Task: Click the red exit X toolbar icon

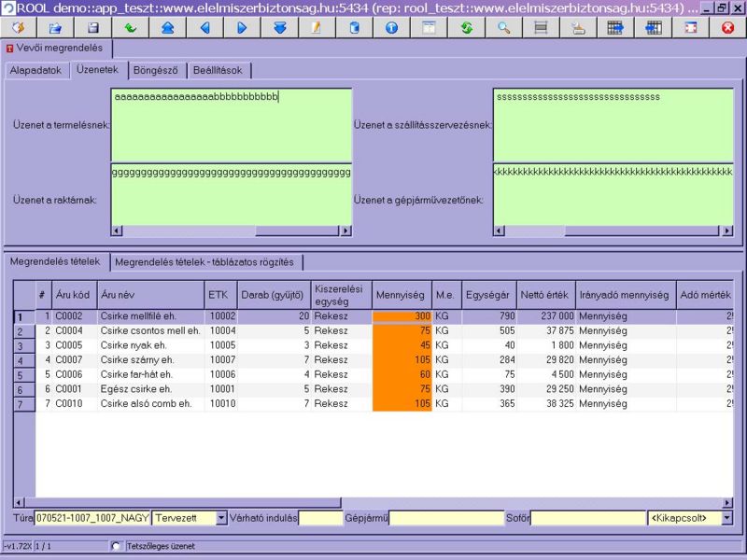Action: click(727, 27)
